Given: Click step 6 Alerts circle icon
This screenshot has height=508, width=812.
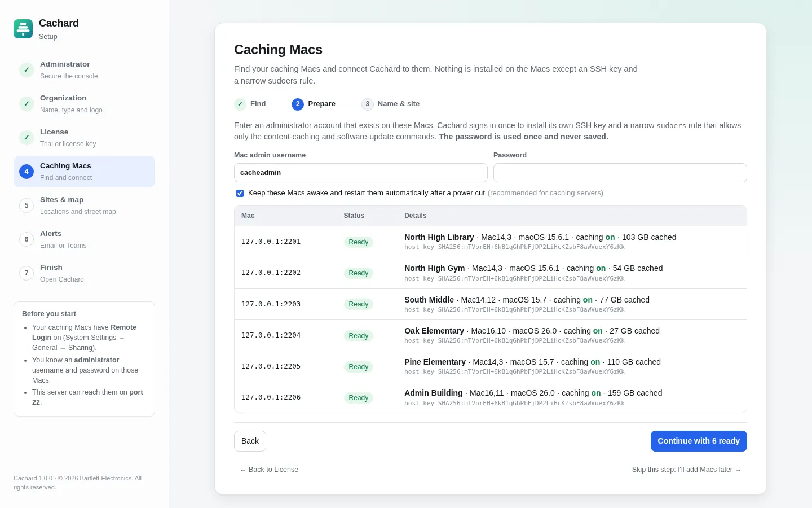Looking at the screenshot, I should click(x=27, y=239).
